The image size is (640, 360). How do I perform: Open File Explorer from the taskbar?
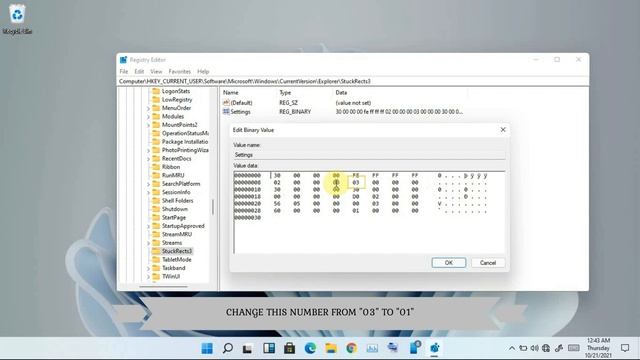[331, 348]
